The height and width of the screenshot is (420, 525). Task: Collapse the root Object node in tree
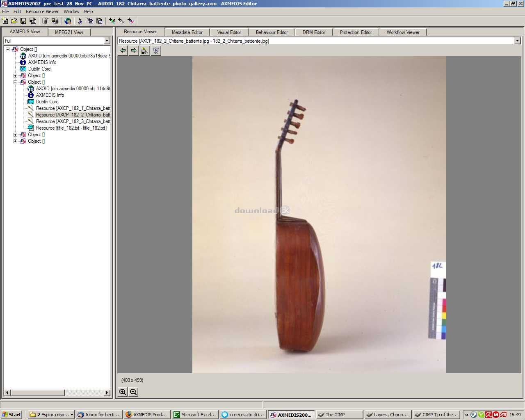point(8,49)
